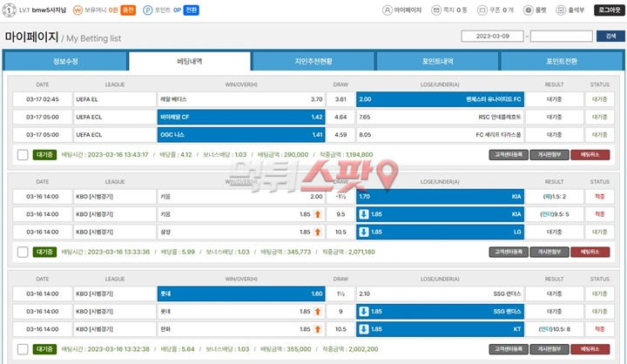Viewport: 627px width, 364px height.
Task: Click the (언더)10.5: 8 result cell
Action: click(x=554, y=329)
